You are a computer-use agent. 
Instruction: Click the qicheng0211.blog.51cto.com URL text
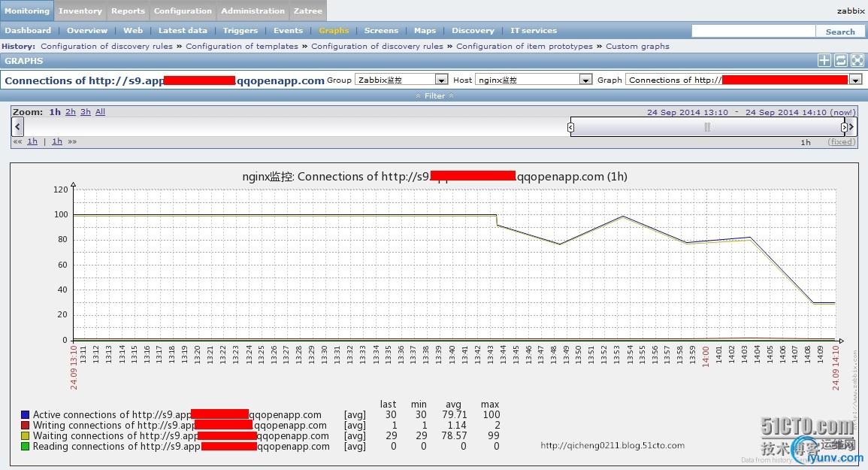[612, 445]
